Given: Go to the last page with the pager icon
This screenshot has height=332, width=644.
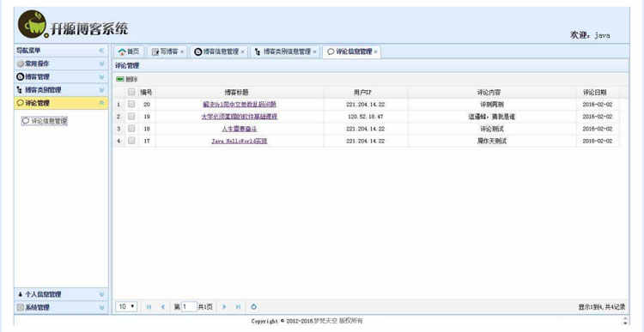Looking at the screenshot, I should pyautogui.click(x=238, y=306).
